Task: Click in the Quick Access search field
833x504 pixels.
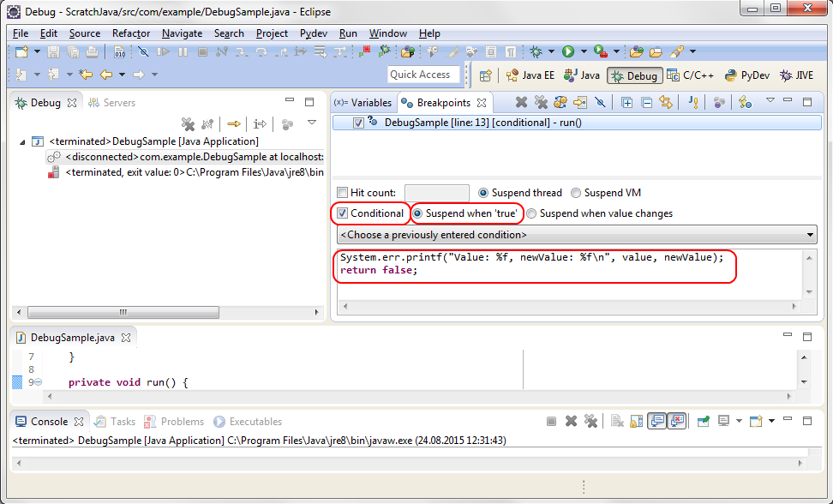Action: [x=423, y=75]
